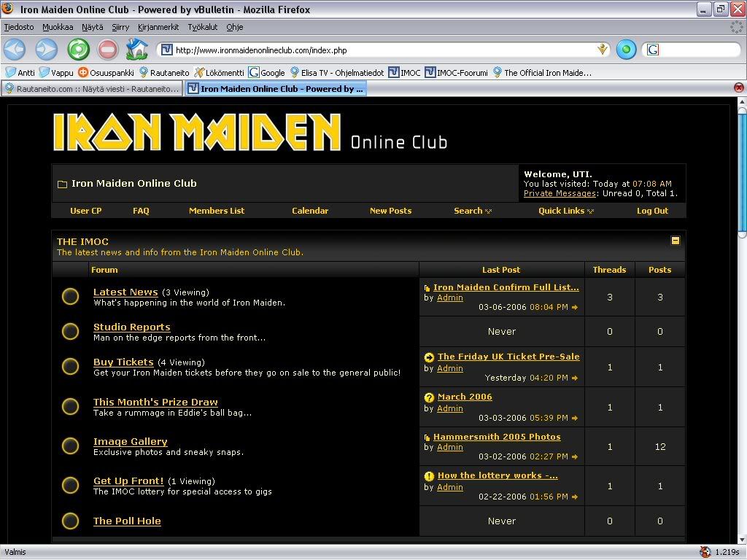Image resolution: width=747 pixels, height=560 pixels.
Task: Open the User CP link
Action: 86,211
